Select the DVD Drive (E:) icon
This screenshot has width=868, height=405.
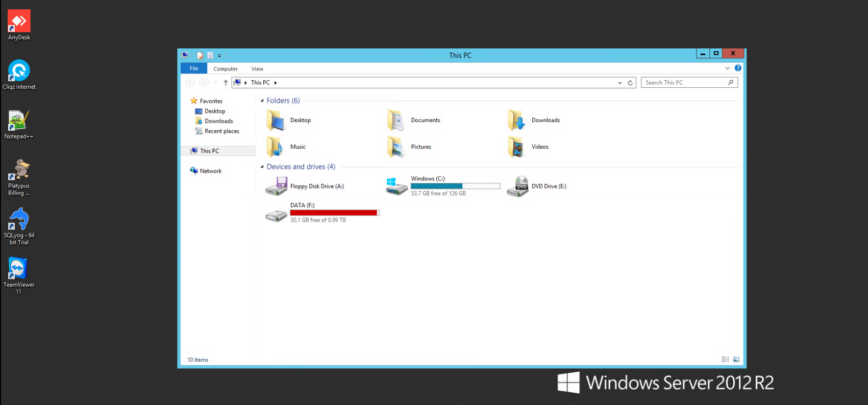(x=517, y=186)
